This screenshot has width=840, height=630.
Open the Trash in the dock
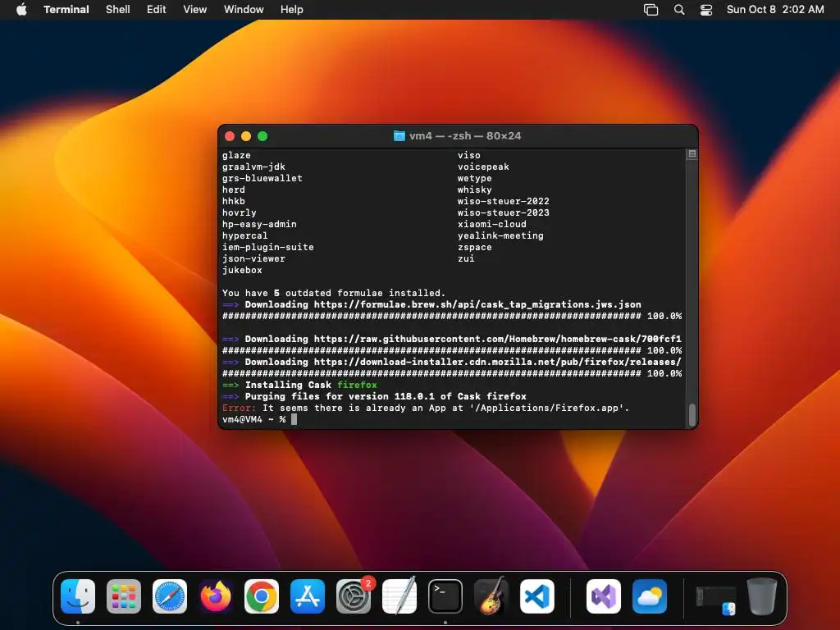762,596
